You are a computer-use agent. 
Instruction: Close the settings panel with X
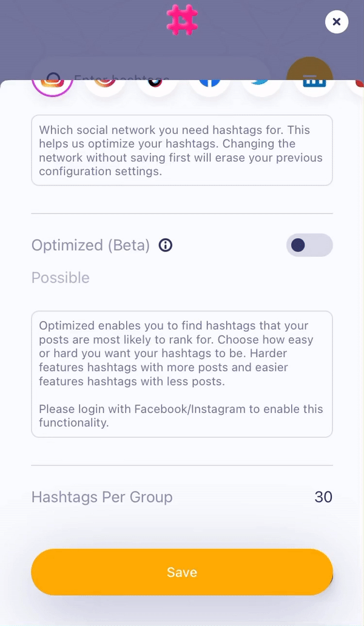coord(337,22)
